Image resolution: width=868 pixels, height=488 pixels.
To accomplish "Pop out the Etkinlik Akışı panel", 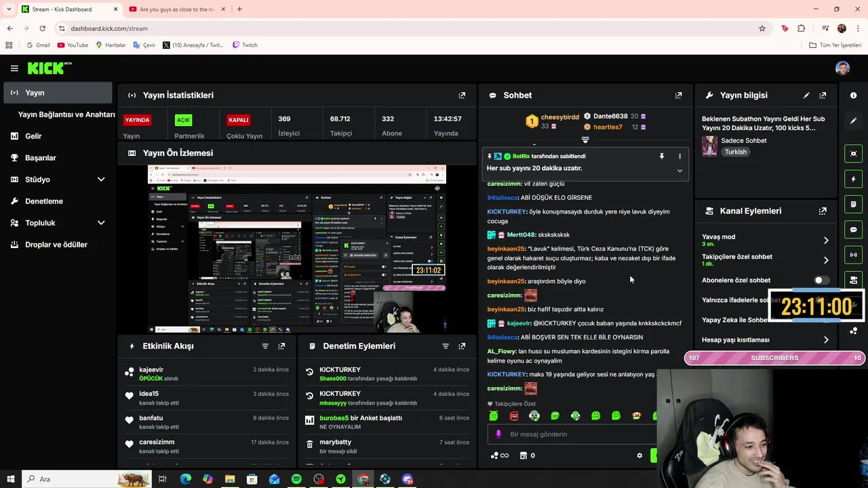I will 281,346.
